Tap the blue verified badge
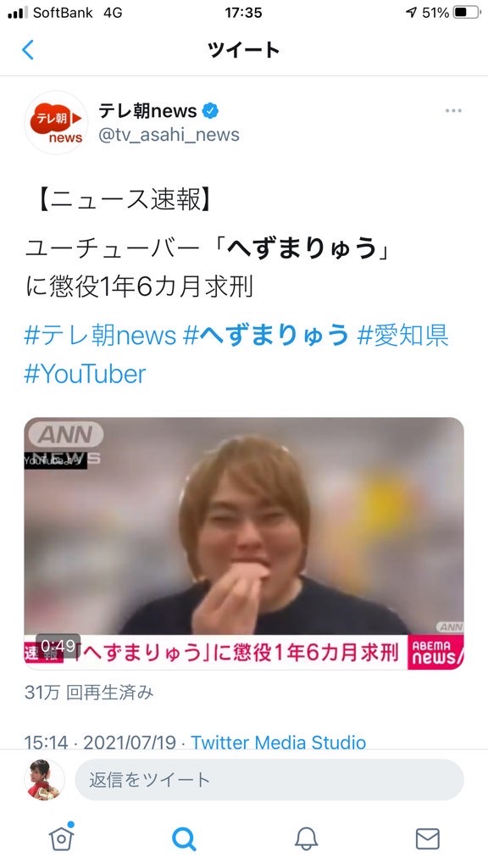This screenshot has height=868, width=488. click(210, 111)
